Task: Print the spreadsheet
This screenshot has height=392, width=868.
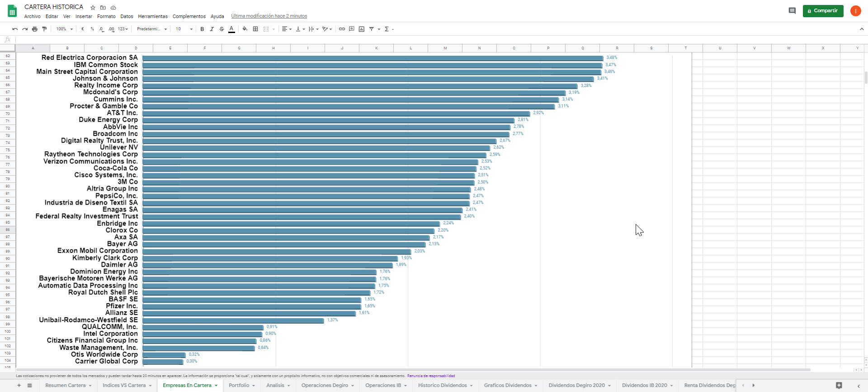Action: [x=34, y=29]
